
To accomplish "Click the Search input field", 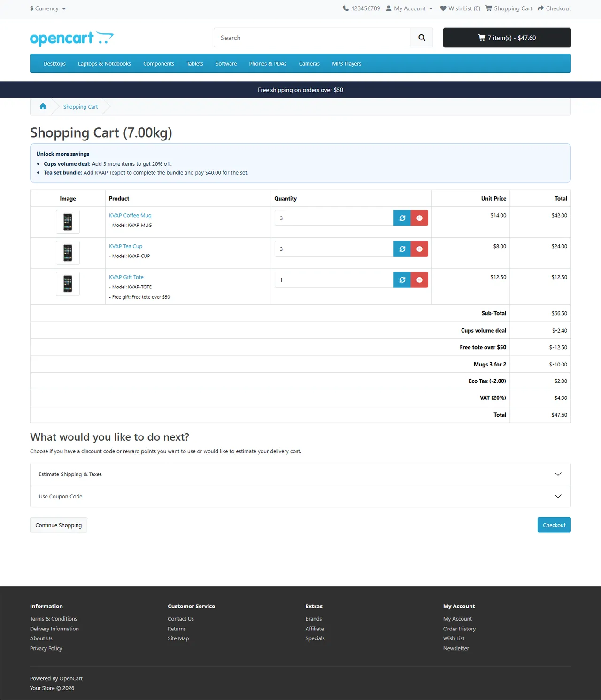I will click(312, 38).
